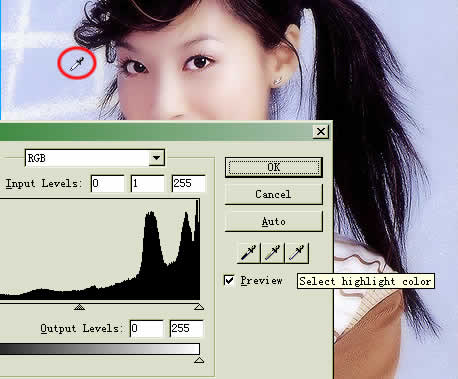The width and height of the screenshot is (458, 379).
Task: Click the Output Levels field showing 255
Action: point(187,328)
